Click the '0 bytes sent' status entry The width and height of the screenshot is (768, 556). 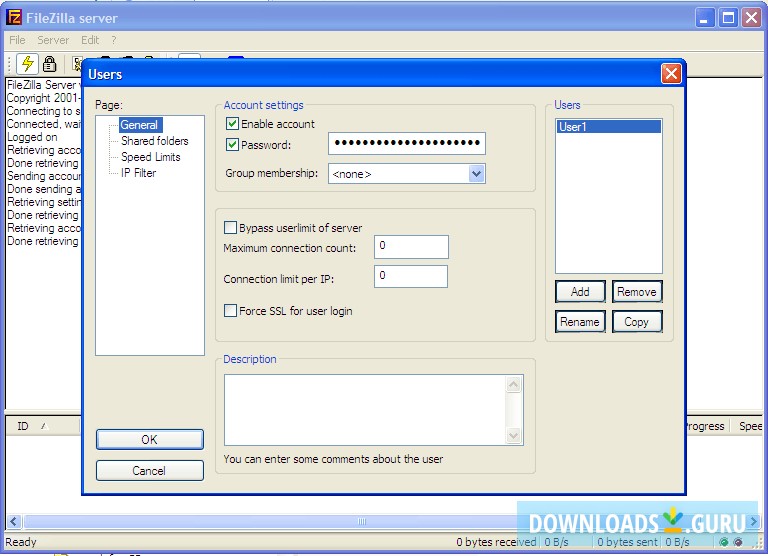coord(627,542)
